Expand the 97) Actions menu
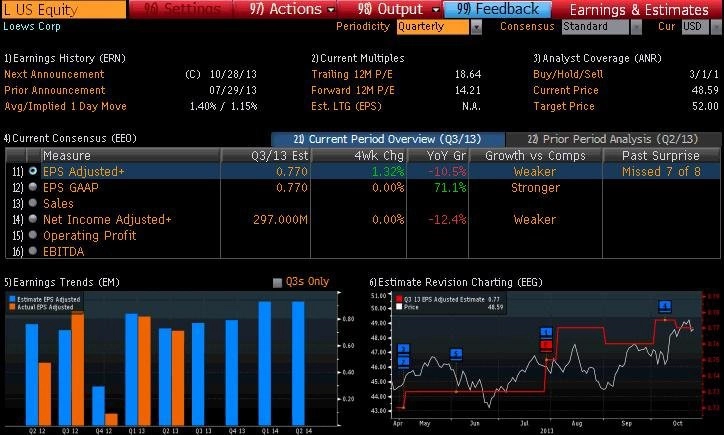This screenshot has width=724, height=435. tap(292, 9)
